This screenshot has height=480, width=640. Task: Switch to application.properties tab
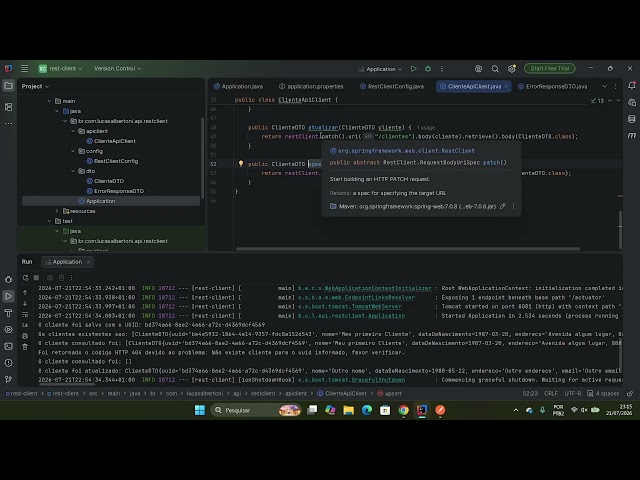(311, 87)
